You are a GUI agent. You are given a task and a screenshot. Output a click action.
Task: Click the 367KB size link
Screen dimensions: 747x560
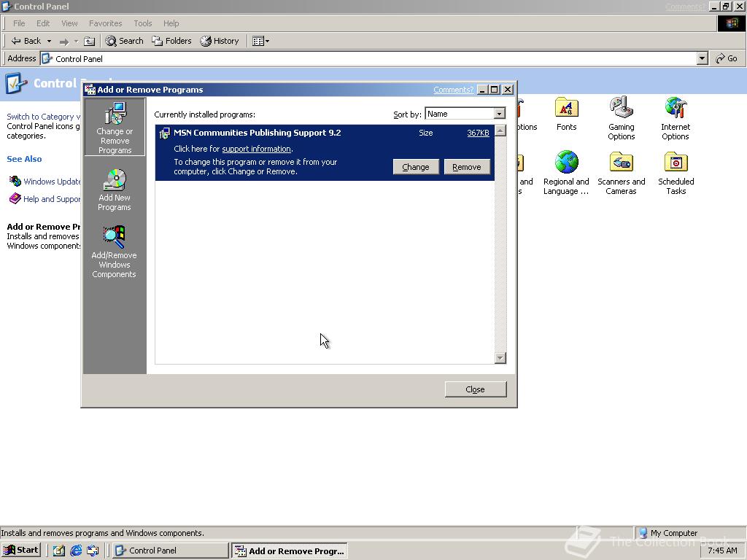478,133
